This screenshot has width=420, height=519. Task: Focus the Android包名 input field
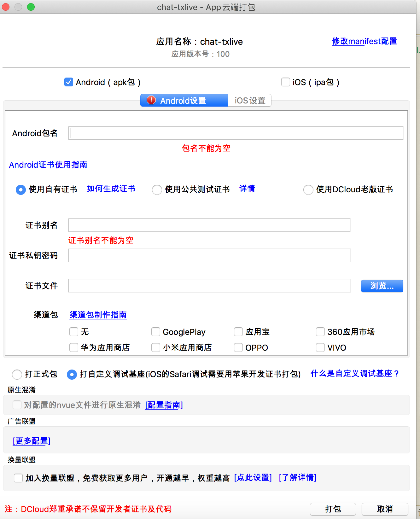pyautogui.click(x=236, y=133)
